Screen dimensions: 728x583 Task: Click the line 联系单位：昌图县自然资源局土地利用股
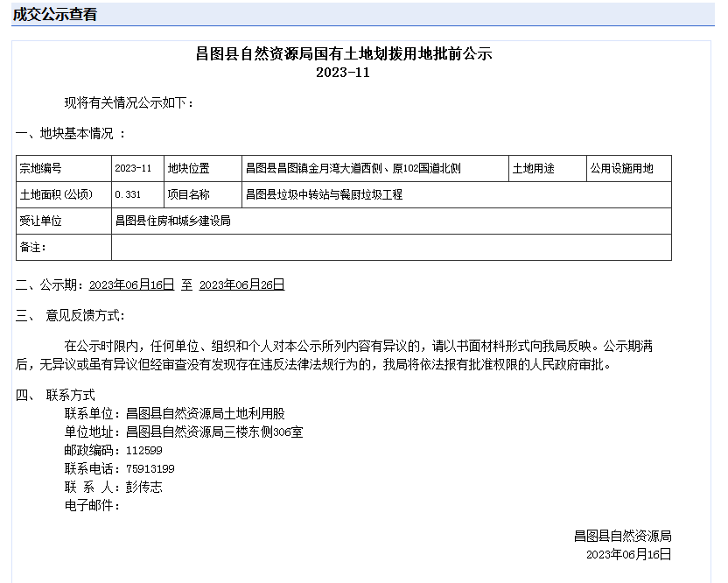click(x=175, y=413)
